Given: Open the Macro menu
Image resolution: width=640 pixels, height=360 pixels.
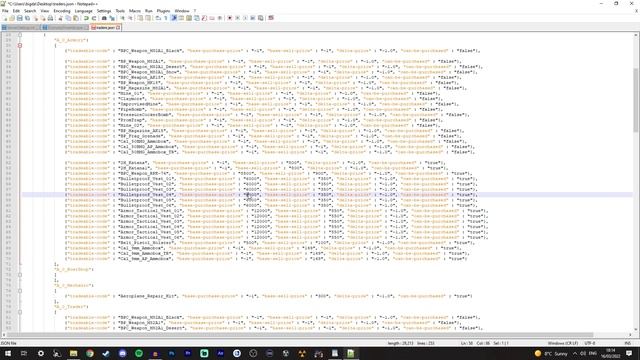Looking at the screenshot, I should click(135, 11).
